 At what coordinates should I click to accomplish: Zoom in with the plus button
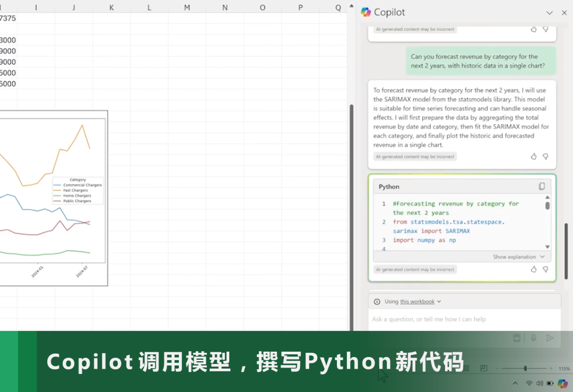click(551, 368)
